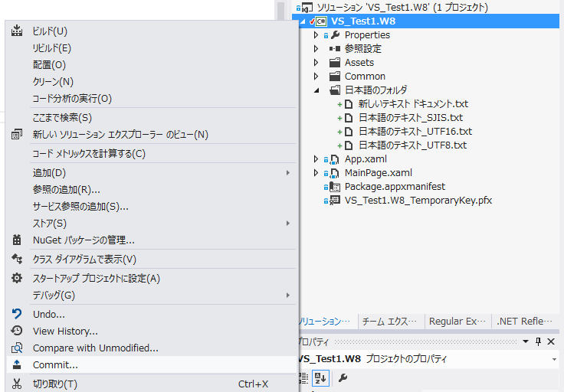Click the solution icon in Solution Explorer
This screenshot has height=392, width=564.
tap(307, 7)
